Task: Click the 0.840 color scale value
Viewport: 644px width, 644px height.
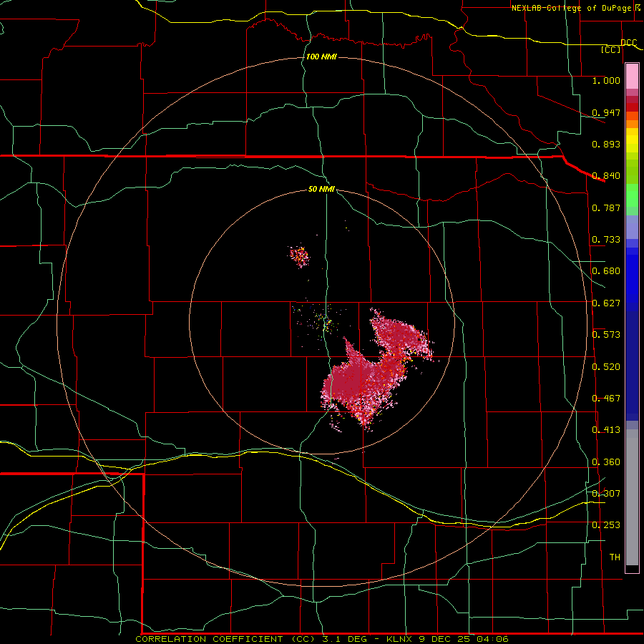Action: pos(606,176)
